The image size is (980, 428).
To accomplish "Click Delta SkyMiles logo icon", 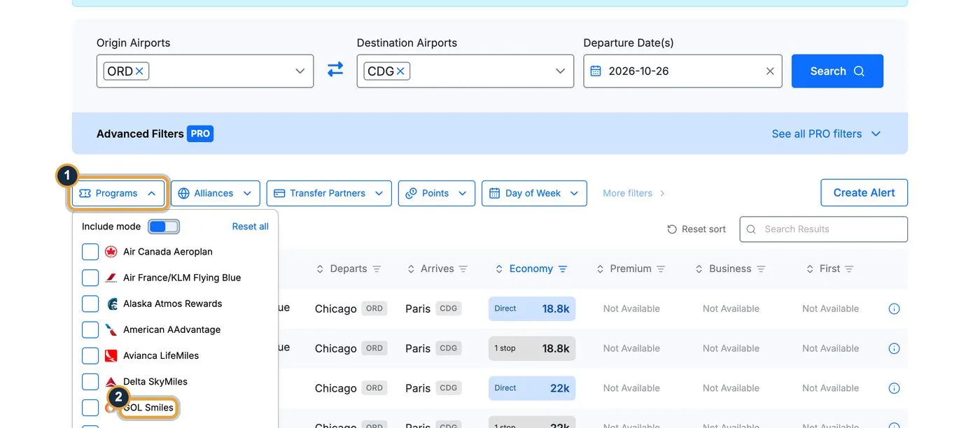I will (111, 382).
